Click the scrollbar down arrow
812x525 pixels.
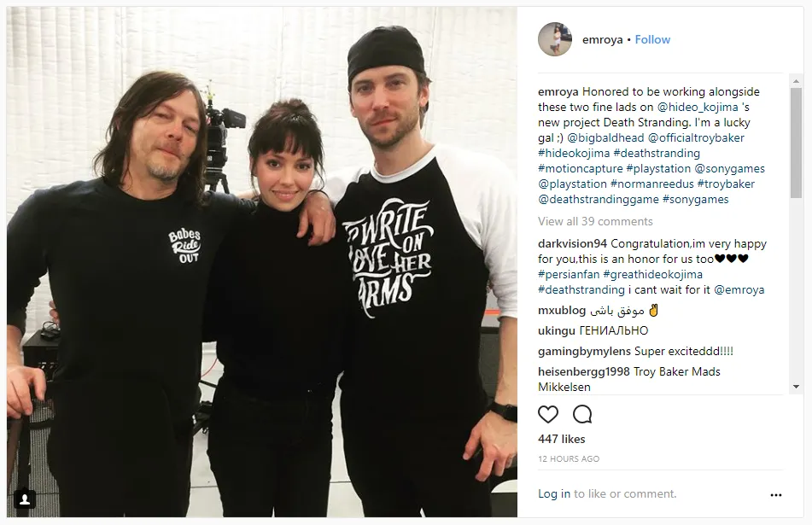point(796,387)
